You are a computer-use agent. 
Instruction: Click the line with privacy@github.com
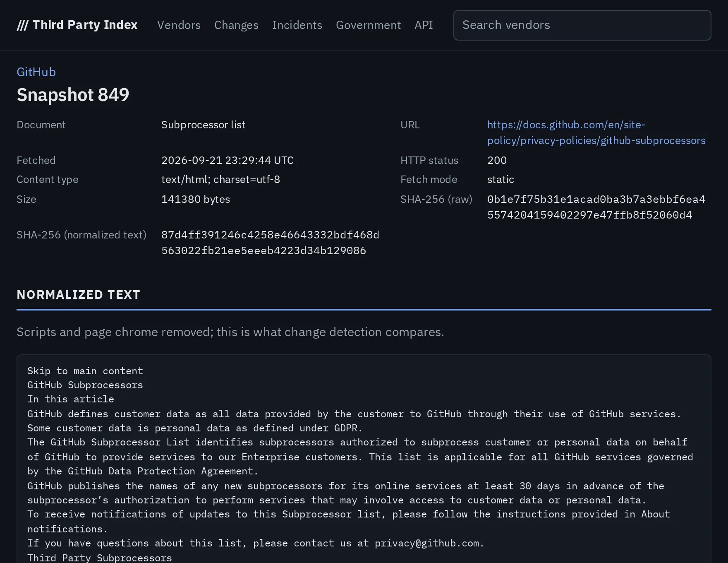click(256, 543)
